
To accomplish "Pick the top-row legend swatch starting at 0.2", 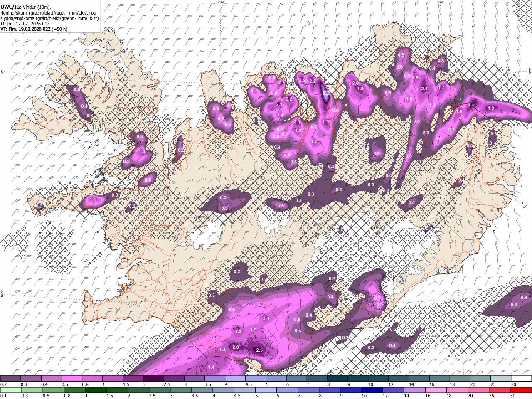I will click(x=10, y=378).
